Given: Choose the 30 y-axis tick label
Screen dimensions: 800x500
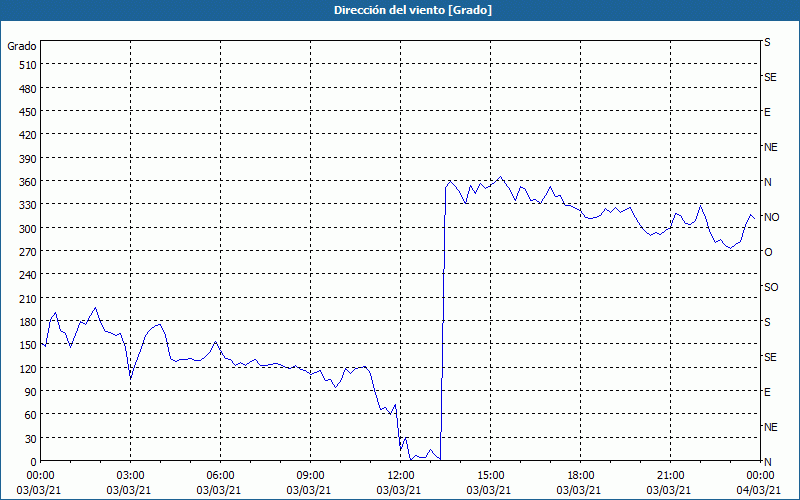Looking at the screenshot, I should pos(31,439).
